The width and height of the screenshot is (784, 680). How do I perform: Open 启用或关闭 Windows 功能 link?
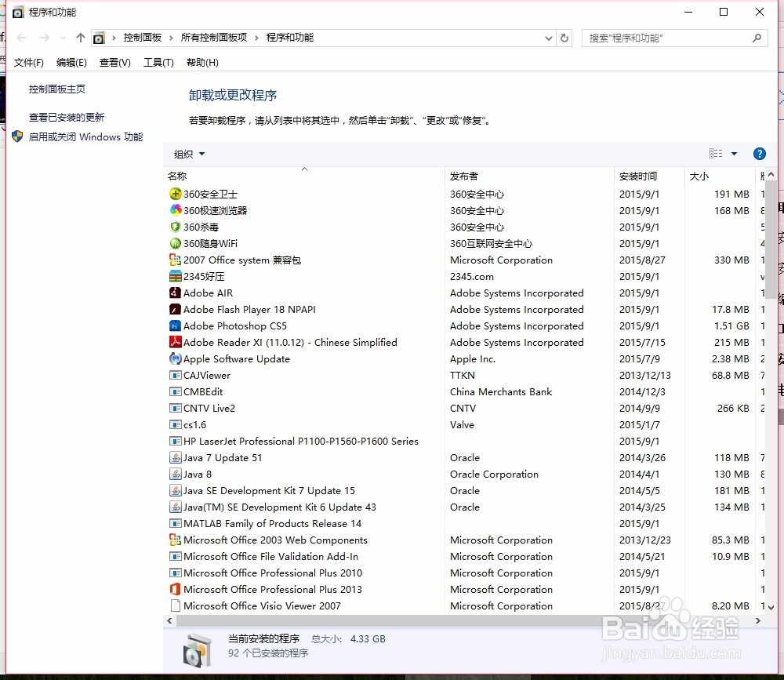85,136
